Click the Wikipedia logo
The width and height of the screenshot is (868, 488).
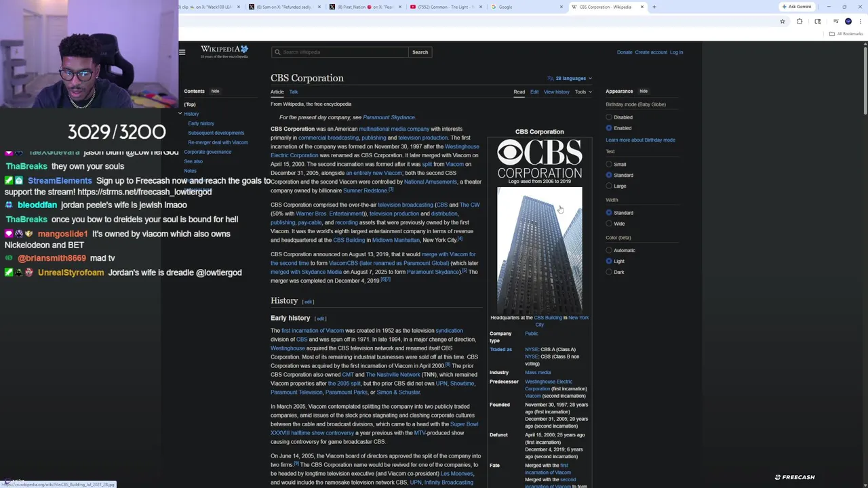[224, 52]
